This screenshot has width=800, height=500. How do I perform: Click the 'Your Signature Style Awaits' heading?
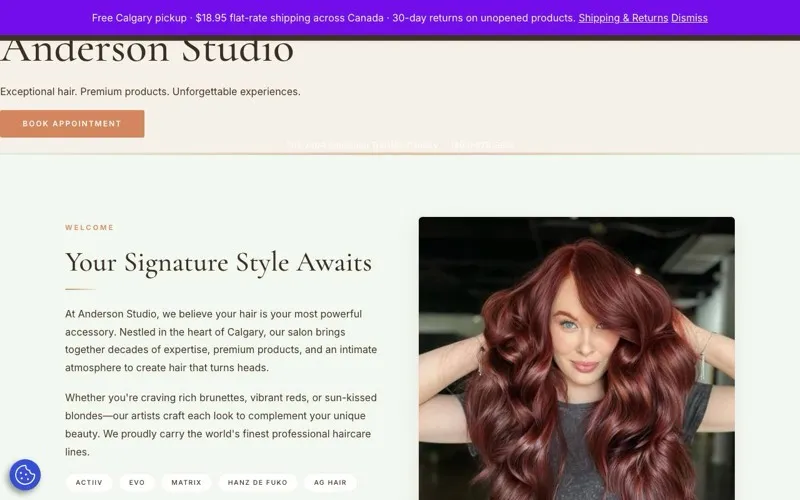click(x=218, y=263)
